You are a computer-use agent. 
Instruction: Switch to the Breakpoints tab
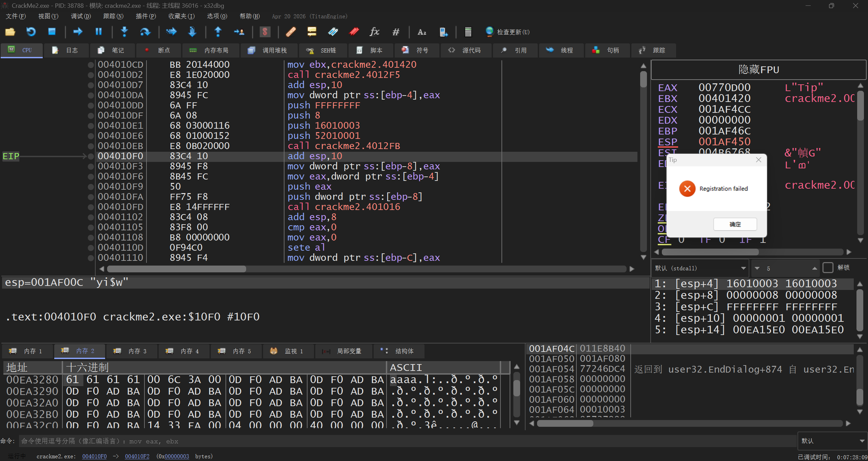(158, 50)
